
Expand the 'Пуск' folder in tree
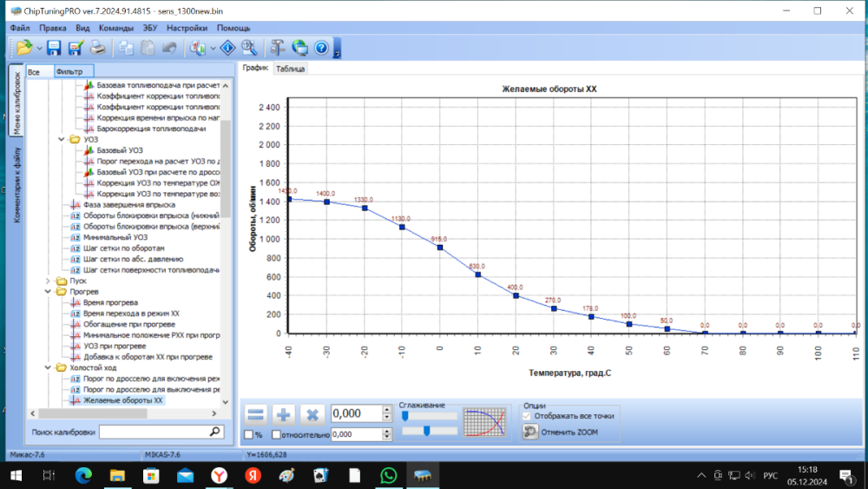tap(49, 281)
